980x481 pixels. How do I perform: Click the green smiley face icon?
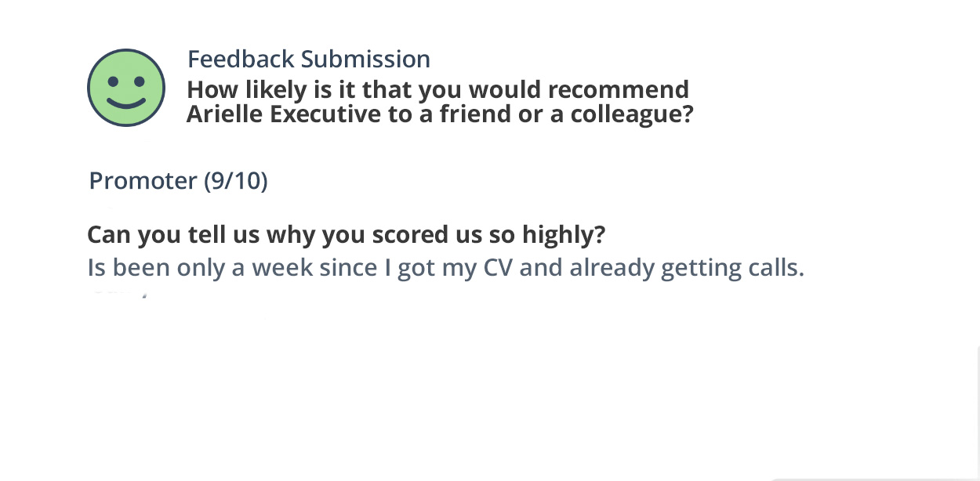(126, 88)
